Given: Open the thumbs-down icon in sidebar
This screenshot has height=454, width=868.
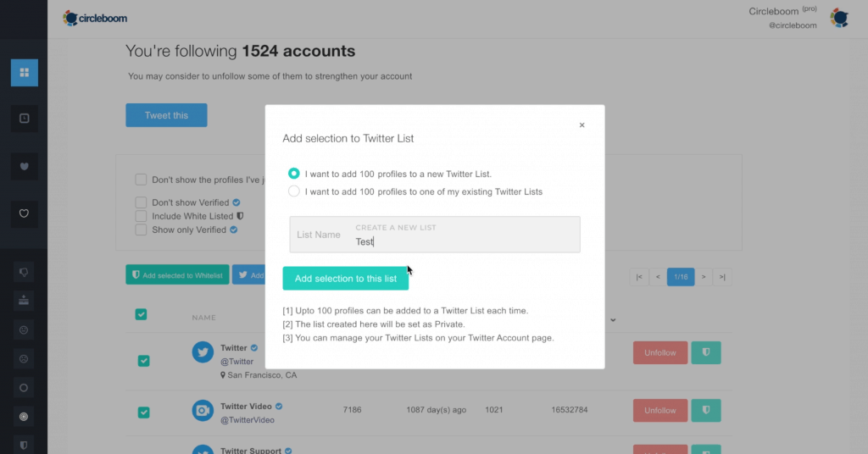Looking at the screenshot, I should tap(24, 272).
